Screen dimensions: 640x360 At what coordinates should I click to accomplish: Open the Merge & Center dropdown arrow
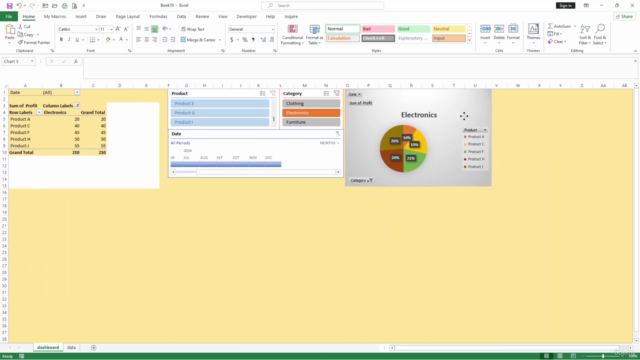tap(220, 40)
